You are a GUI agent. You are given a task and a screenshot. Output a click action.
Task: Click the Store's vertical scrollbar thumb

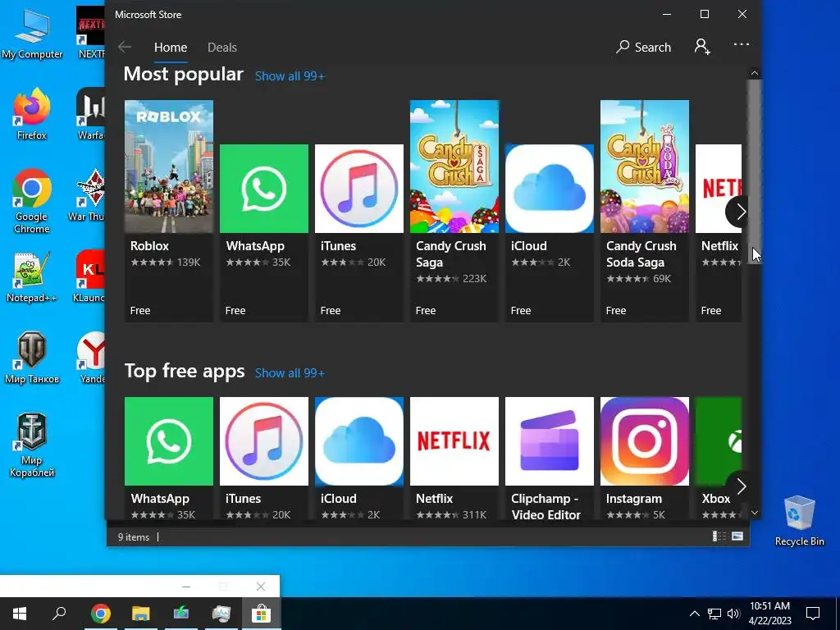click(x=755, y=171)
